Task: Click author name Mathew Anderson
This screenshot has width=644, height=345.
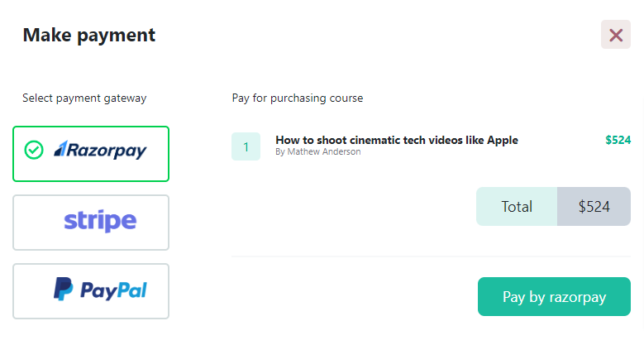Action: (317, 152)
